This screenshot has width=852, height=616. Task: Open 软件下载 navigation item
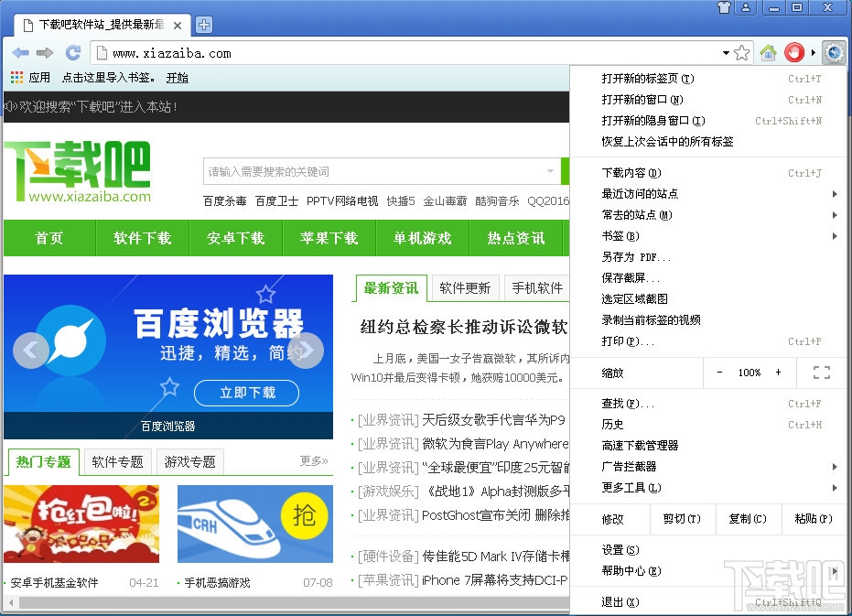tap(143, 238)
